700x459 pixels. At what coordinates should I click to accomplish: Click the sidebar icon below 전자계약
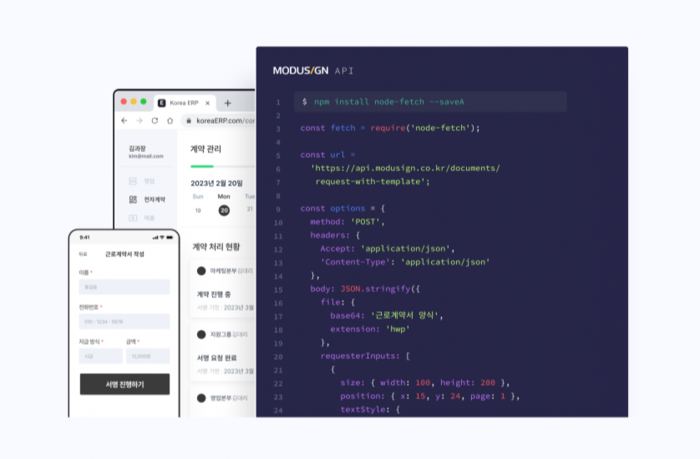(x=133, y=218)
